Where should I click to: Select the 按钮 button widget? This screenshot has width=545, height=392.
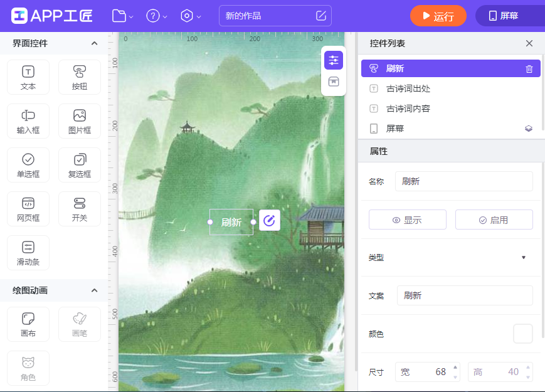click(x=80, y=77)
